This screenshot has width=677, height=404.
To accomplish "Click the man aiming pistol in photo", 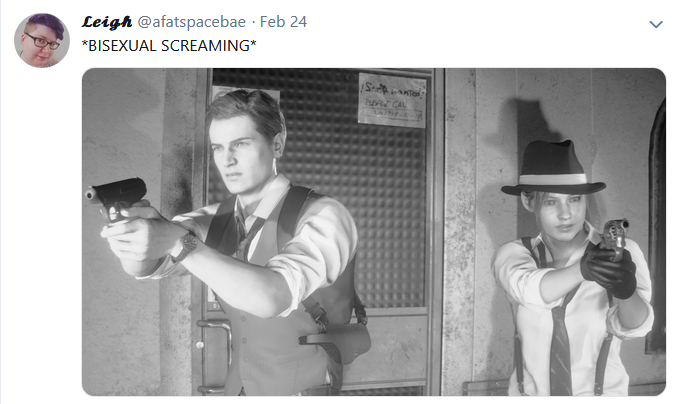I will click(242, 242).
